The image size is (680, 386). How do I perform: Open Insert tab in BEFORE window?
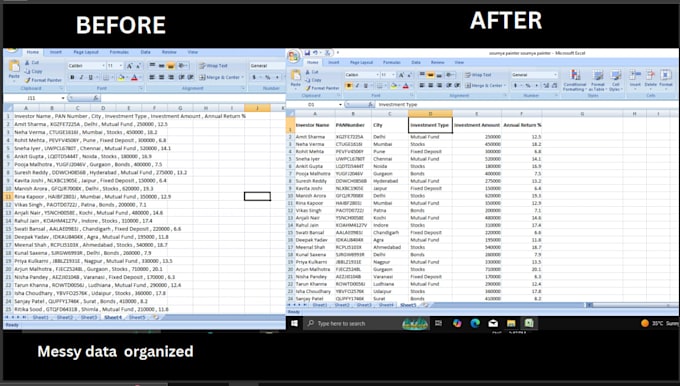56,52
